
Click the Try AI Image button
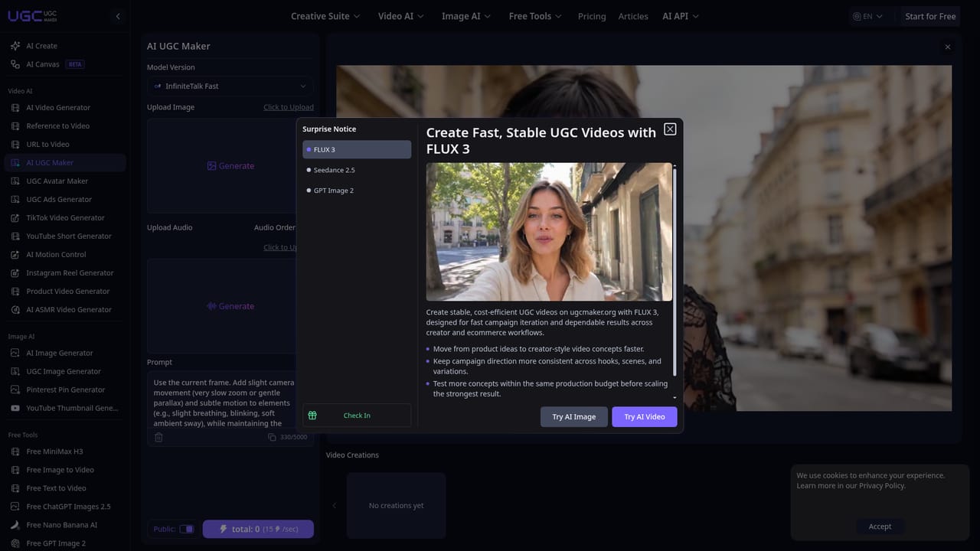574,416
